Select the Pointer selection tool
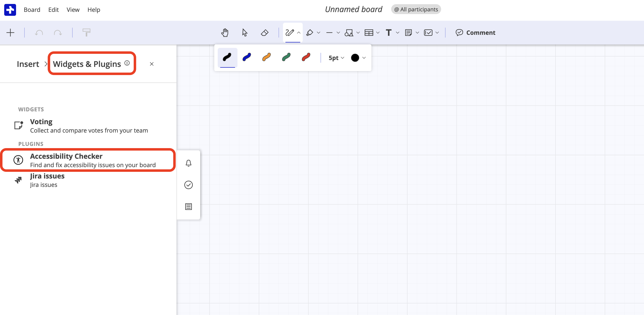 pos(245,33)
